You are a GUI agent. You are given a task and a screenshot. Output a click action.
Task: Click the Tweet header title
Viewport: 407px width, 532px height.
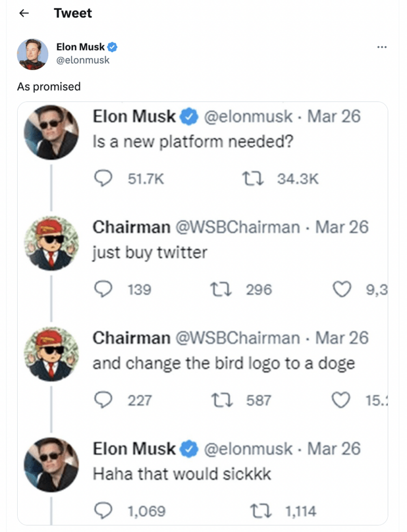point(72,13)
